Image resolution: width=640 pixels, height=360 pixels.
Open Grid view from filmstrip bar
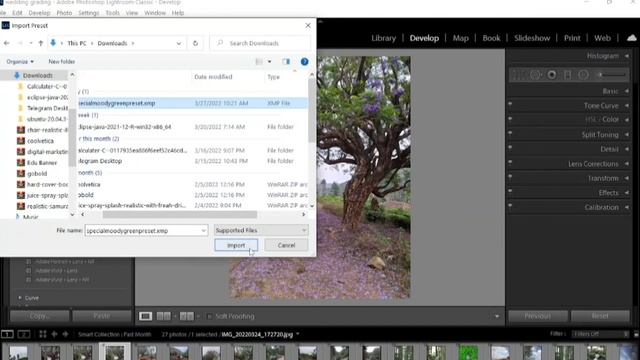(42, 334)
